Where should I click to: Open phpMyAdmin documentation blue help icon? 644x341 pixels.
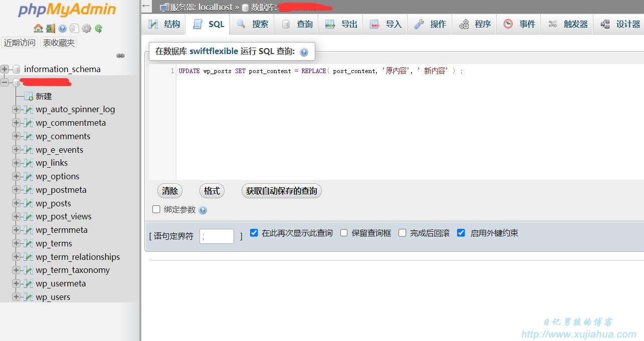coord(63,29)
